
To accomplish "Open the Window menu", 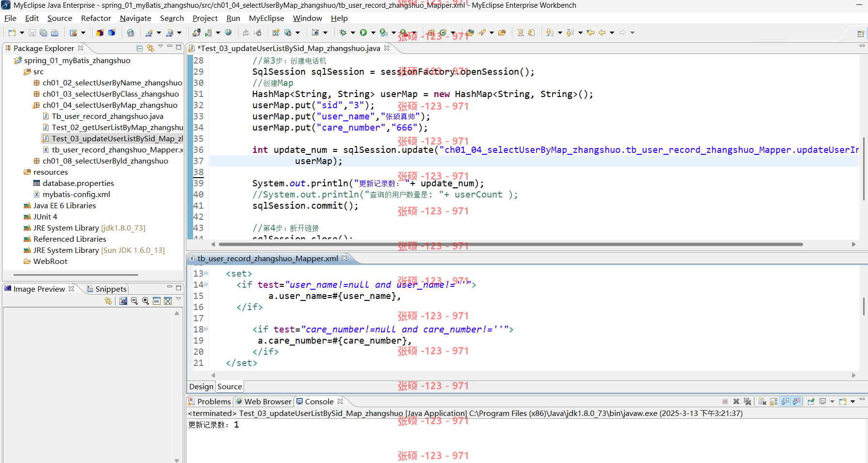I will [x=307, y=18].
